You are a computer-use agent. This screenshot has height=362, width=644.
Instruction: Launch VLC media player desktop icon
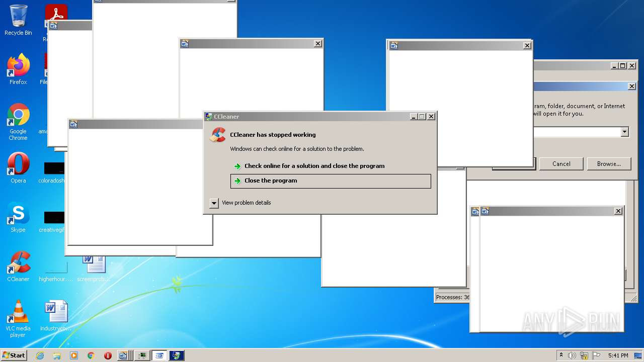(18, 319)
